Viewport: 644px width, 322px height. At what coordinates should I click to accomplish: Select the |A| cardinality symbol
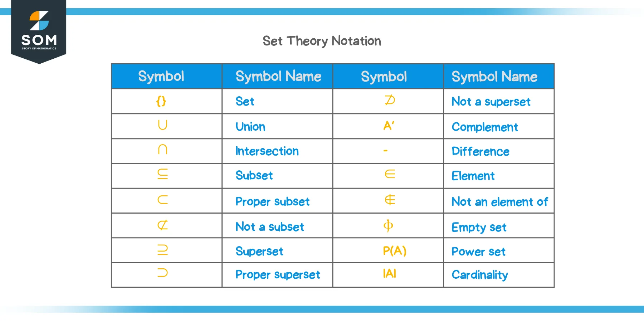390,274
